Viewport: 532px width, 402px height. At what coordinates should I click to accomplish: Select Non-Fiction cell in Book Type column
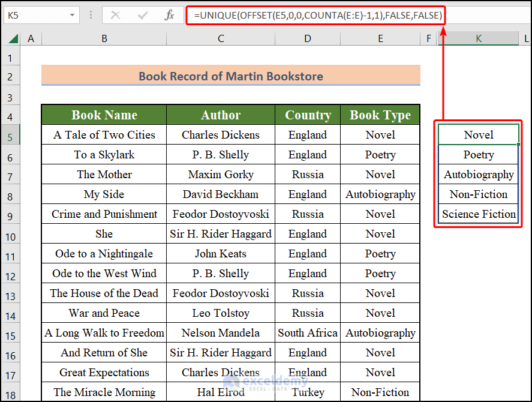(x=380, y=392)
